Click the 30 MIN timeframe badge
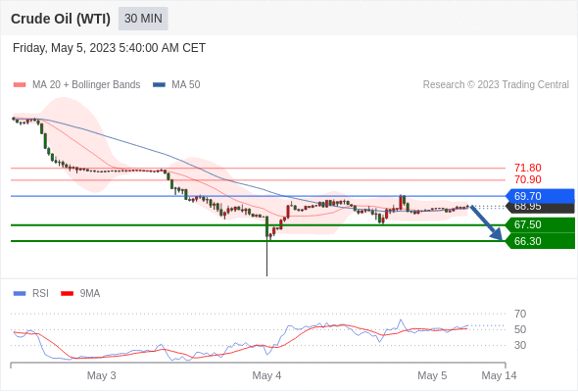578x392 pixels. tap(143, 19)
